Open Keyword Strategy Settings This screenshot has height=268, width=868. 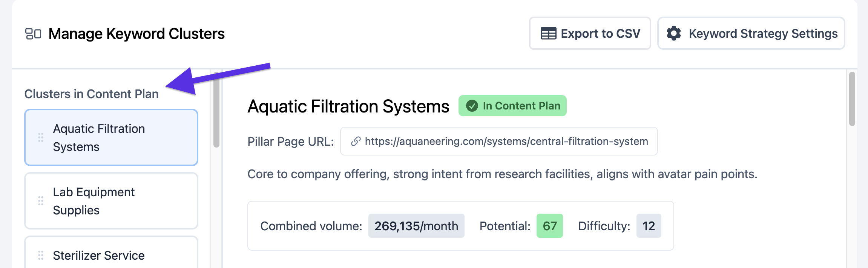751,34
